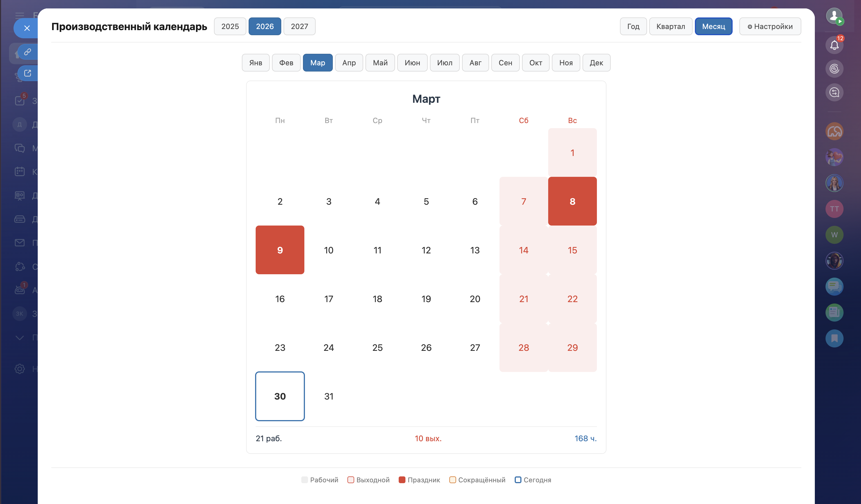Open Настройки settings button

pos(770,26)
